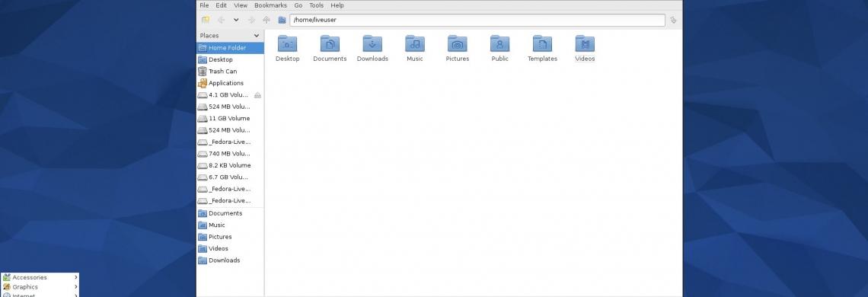Select the Desktop folder in file view
868x297 pixels.
pos(287,48)
